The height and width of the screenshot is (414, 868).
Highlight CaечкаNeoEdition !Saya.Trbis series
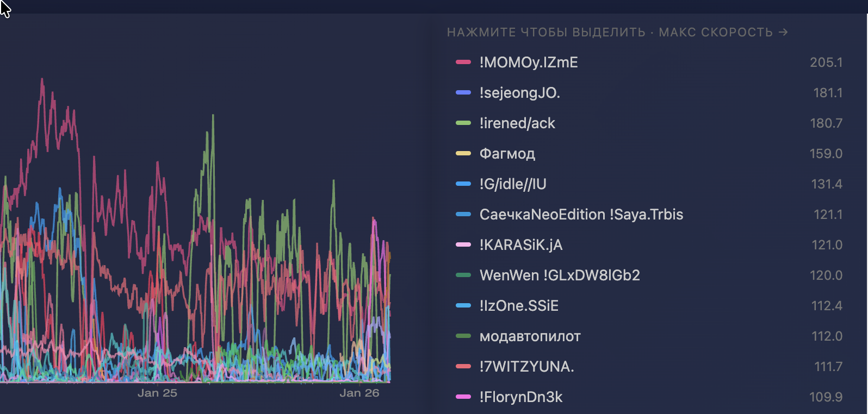[x=581, y=215]
